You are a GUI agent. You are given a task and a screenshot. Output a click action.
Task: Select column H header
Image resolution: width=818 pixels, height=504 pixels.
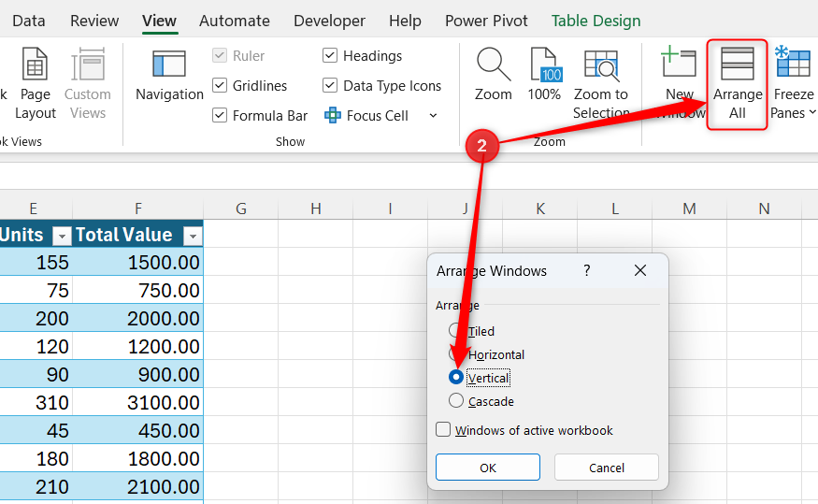[x=316, y=209]
